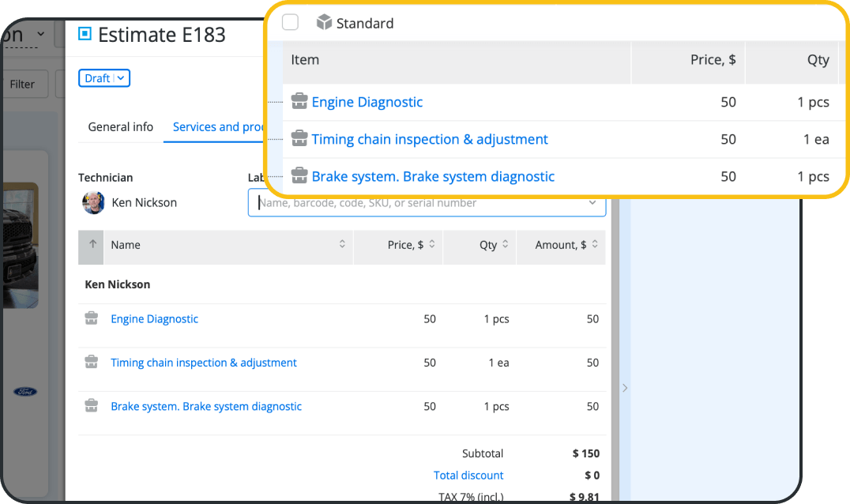Image resolution: width=850 pixels, height=504 pixels.
Task: Click into the name, barcode, SKU search field
Action: coord(419,203)
